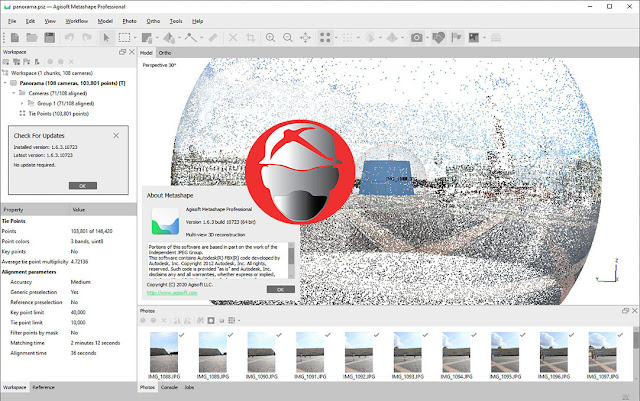Close the Check For Updates dialog
The height and width of the screenshot is (401, 640).
(116, 136)
